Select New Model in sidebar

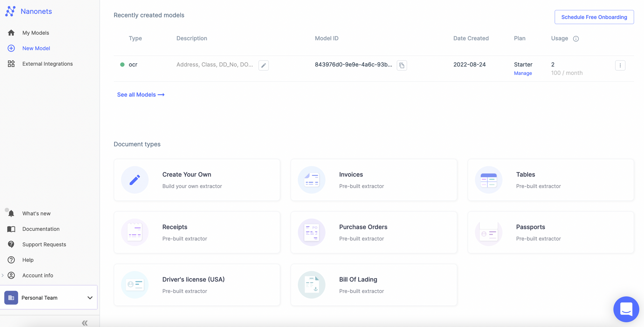36,48
